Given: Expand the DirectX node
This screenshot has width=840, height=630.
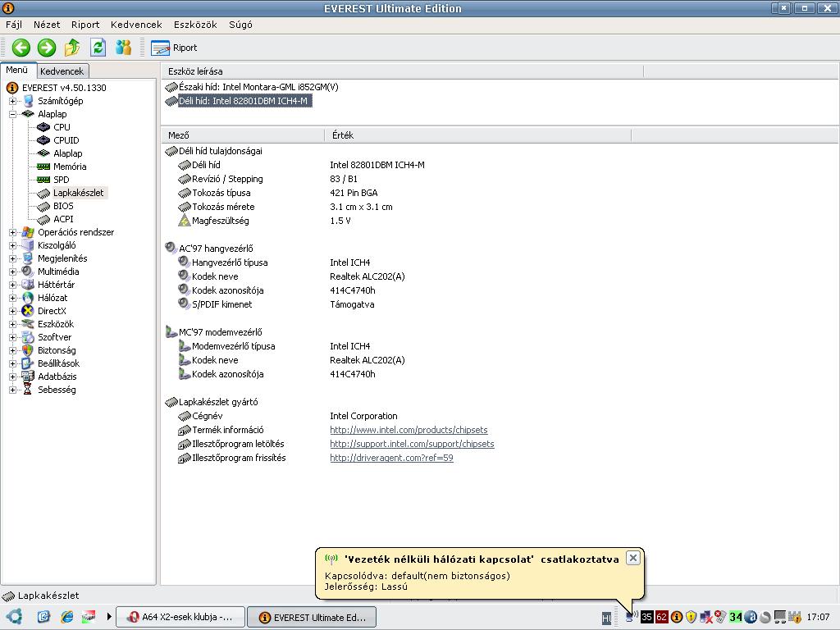Looking at the screenshot, I should 12,311.
